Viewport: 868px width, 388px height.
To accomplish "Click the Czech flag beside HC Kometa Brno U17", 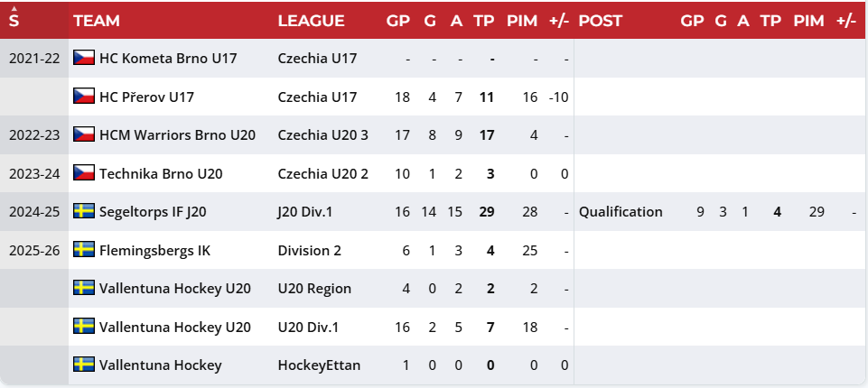I will pyautogui.click(x=84, y=58).
